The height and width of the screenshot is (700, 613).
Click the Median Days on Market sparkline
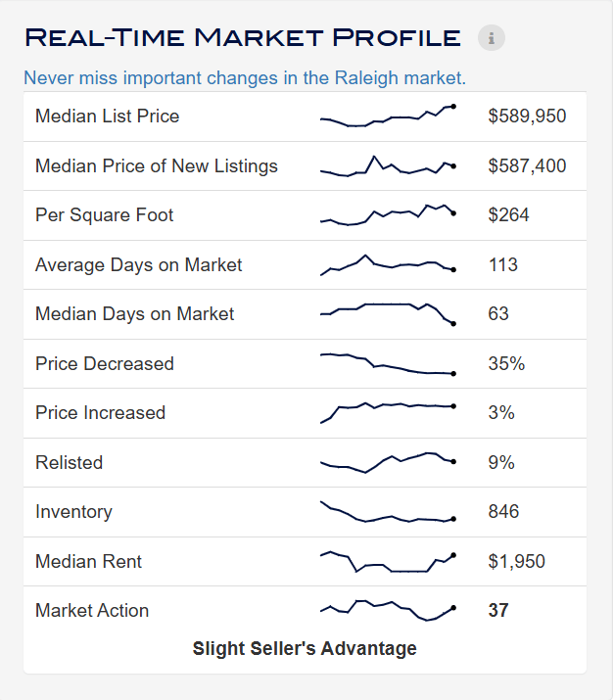click(388, 313)
